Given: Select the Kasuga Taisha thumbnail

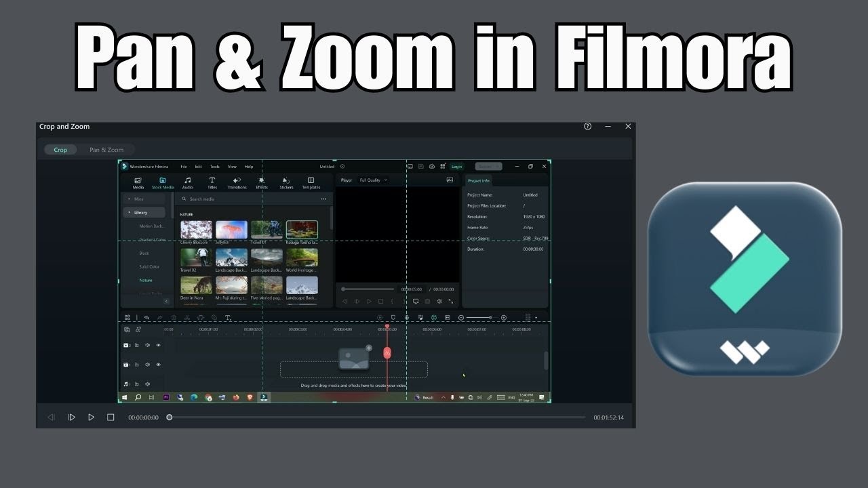Looking at the screenshot, I should (302, 230).
